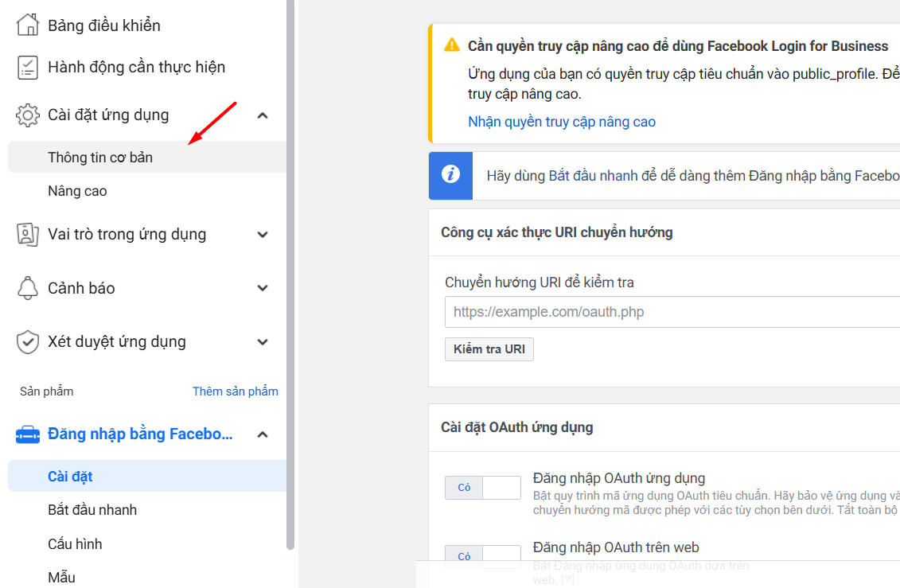This screenshot has width=900, height=588.
Task: Select Thông tin cơ bản submenu item
Action: click(x=147, y=157)
